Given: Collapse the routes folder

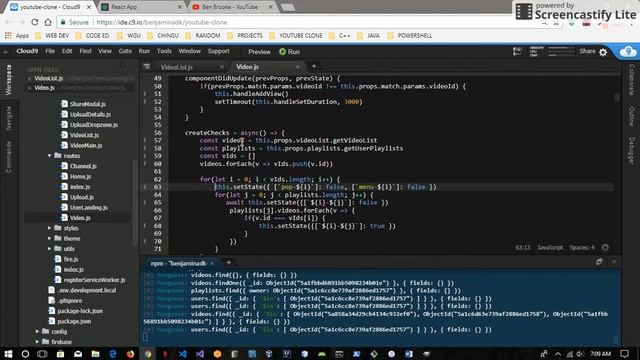Looking at the screenshot, I should (x=49, y=156).
